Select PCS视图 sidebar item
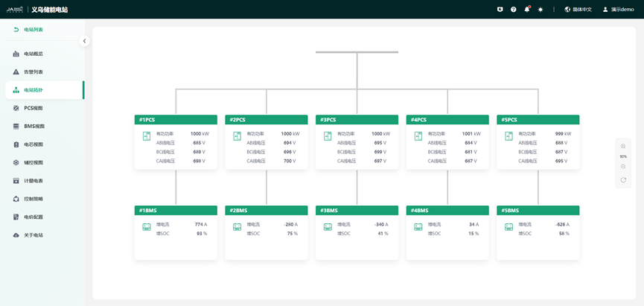The image size is (644, 306). point(34,108)
